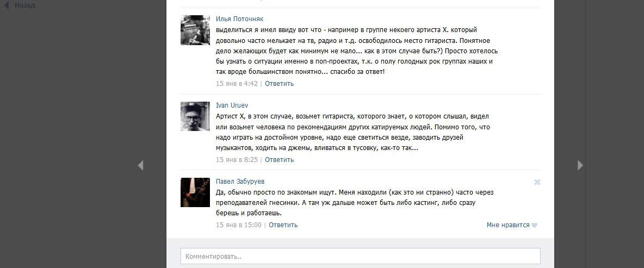Reply to the 15:00 comment with Ответить
Screen dimensions: 644x268
pyautogui.click(x=283, y=225)
